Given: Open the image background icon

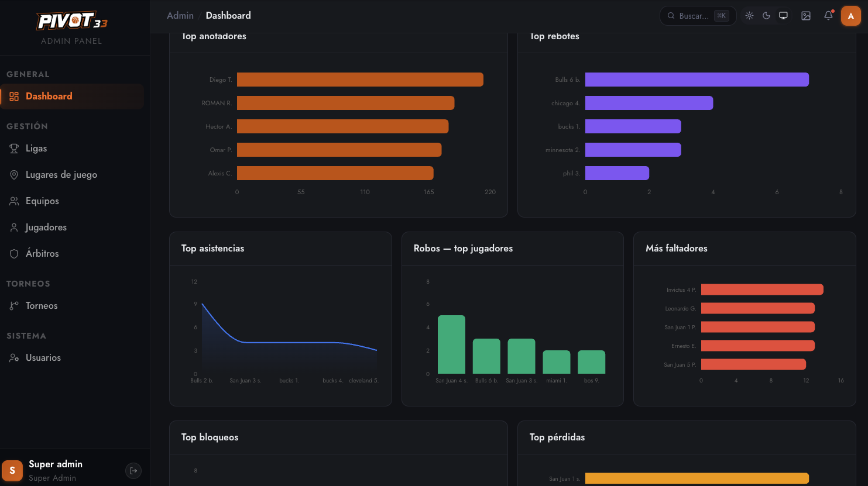Looking at the screenshot, I should click(806, 16).
